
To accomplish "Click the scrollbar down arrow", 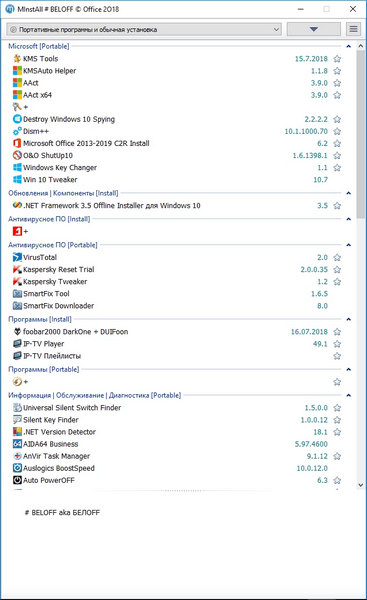I will (x=360, y=485).
